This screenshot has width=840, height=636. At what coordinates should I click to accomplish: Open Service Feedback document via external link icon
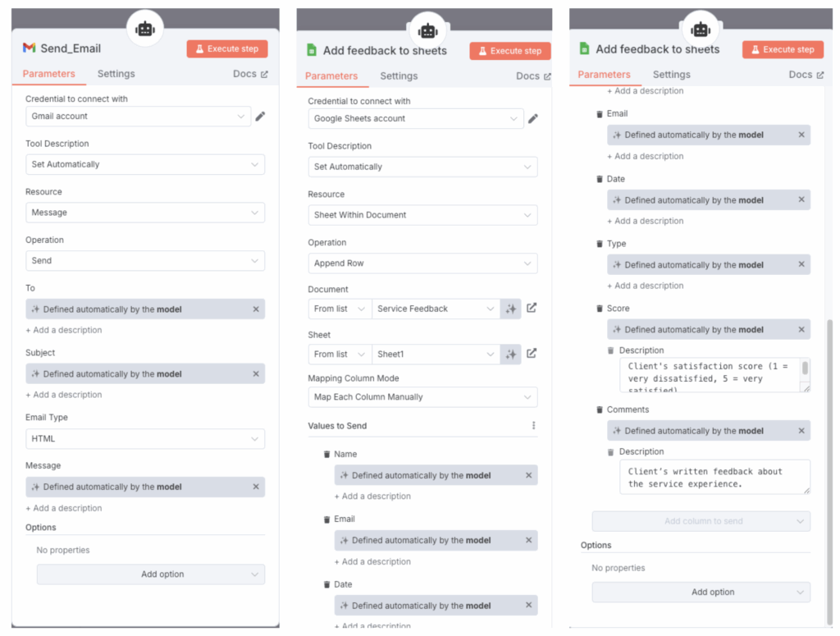(532, 309)
